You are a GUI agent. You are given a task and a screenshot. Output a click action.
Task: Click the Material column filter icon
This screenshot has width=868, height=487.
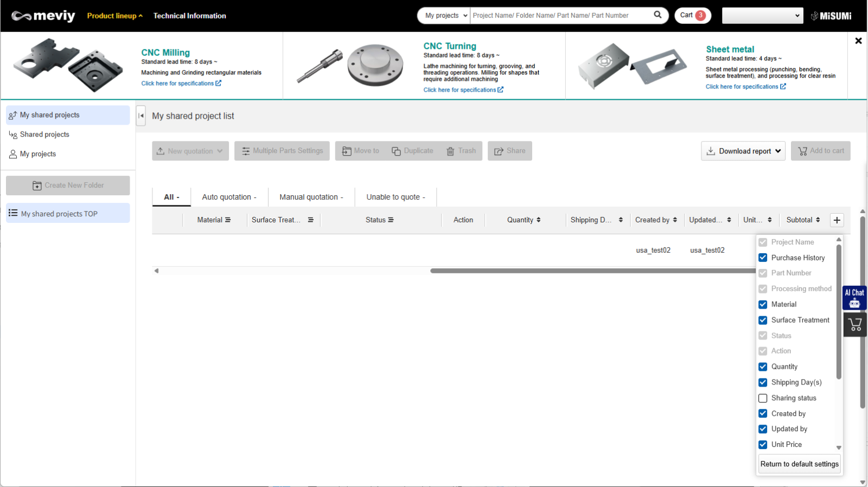click(228, 220)
